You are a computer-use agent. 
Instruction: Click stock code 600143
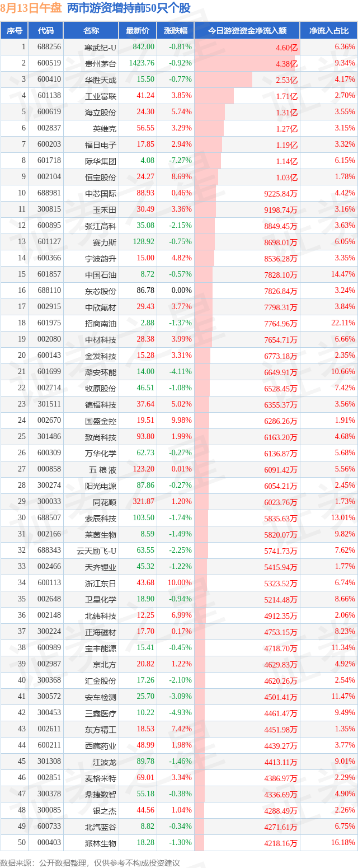50,356
